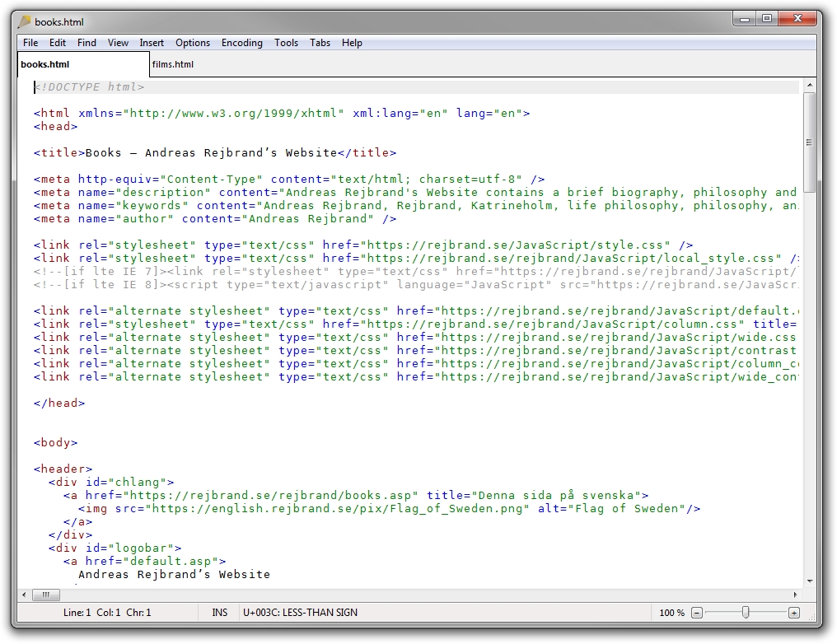Click the vertical scrollbar down arrow
This screenshot has height=644, width=837.
point(810,581)
